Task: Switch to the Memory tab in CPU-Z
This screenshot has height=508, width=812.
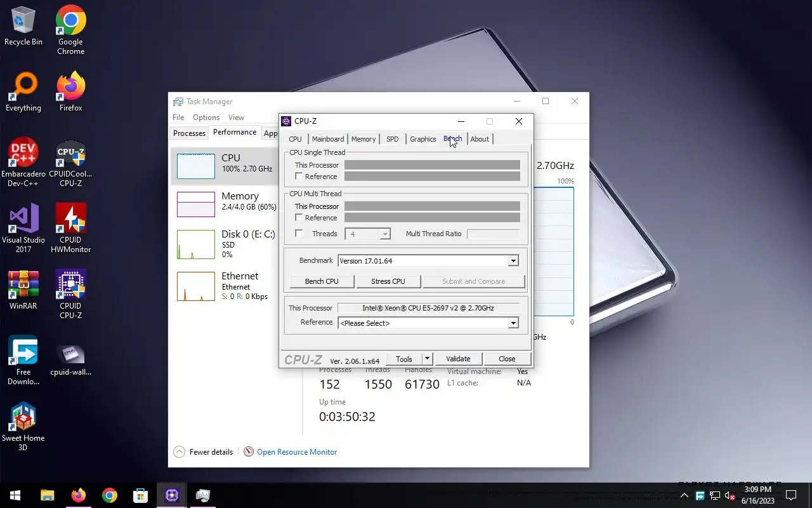Action: tap(363, 139)
